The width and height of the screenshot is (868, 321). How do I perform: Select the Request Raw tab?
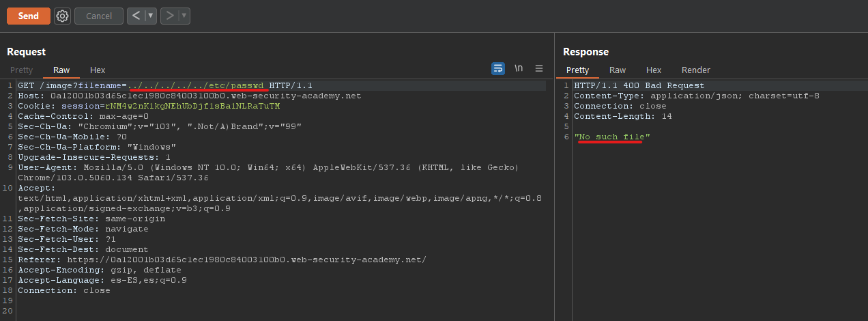click(61, 70)
